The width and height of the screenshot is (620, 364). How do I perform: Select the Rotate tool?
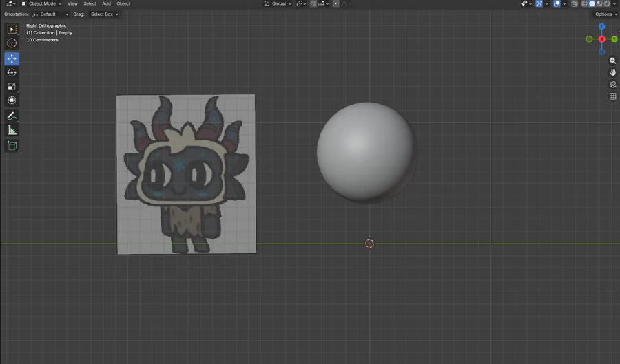12,73
